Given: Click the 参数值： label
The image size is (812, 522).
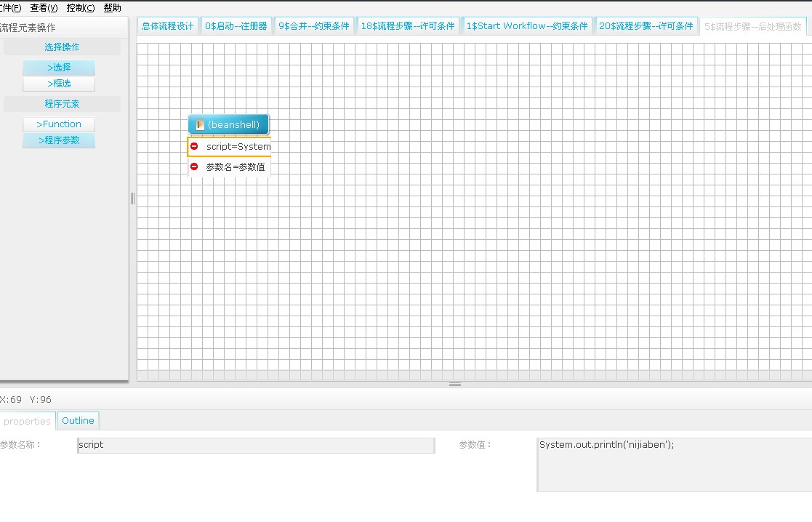Looking at the screenshot, I should (x=475, y=444).
